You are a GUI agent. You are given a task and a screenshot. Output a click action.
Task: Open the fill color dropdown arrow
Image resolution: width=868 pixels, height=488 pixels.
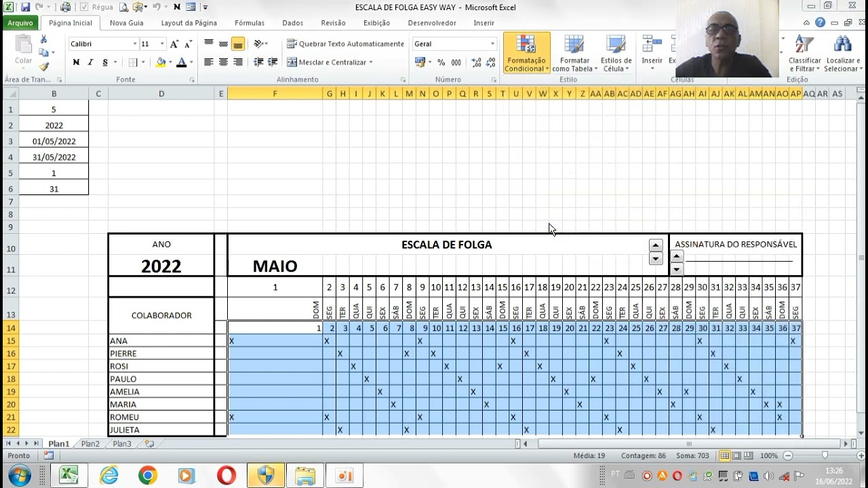(x=170, y=62)
